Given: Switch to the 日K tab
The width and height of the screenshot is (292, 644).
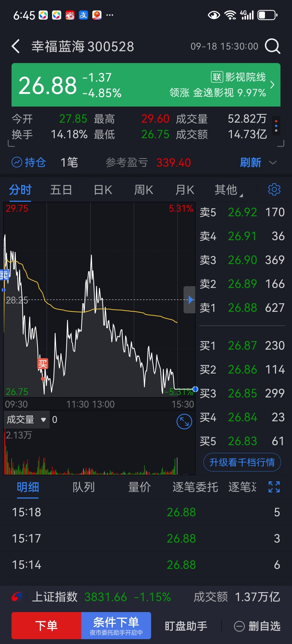Looking at the screenshot, I should (x=103, y=190).
